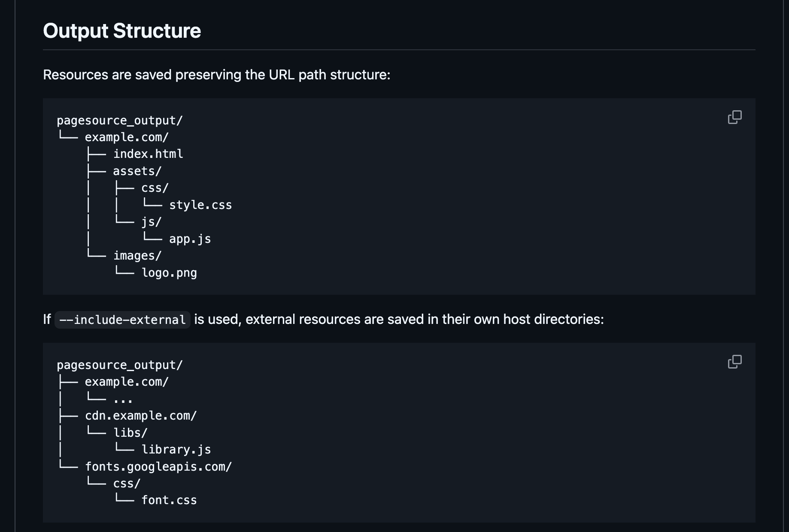Viewport: 789px width, 532px height.
Task: Select cdn.example.com/ in the second tree
Action: 140,415
